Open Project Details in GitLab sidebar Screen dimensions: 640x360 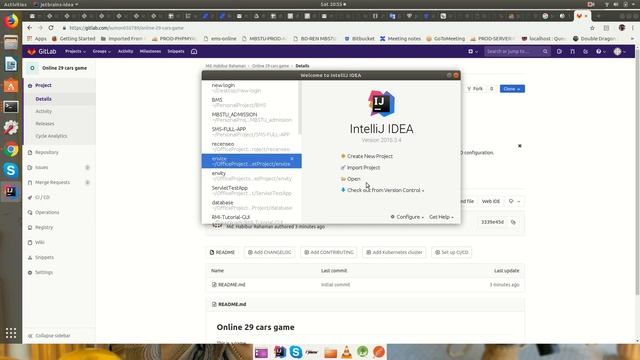pos(43,99)
